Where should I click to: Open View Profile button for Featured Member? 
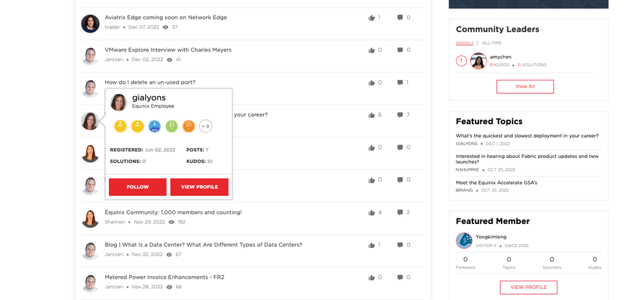point(528,287)
